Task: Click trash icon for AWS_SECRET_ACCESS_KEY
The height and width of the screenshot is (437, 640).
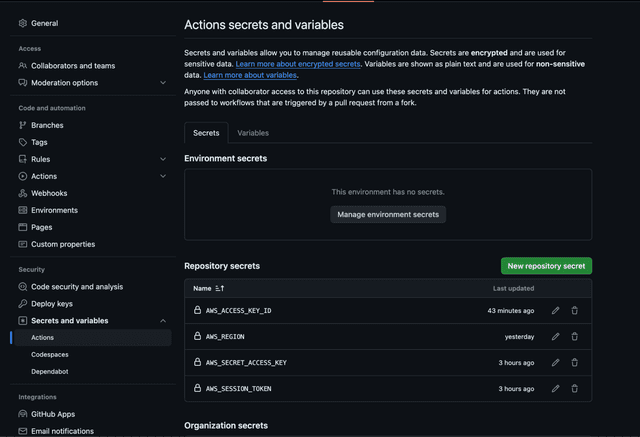Action: (575, 363)
